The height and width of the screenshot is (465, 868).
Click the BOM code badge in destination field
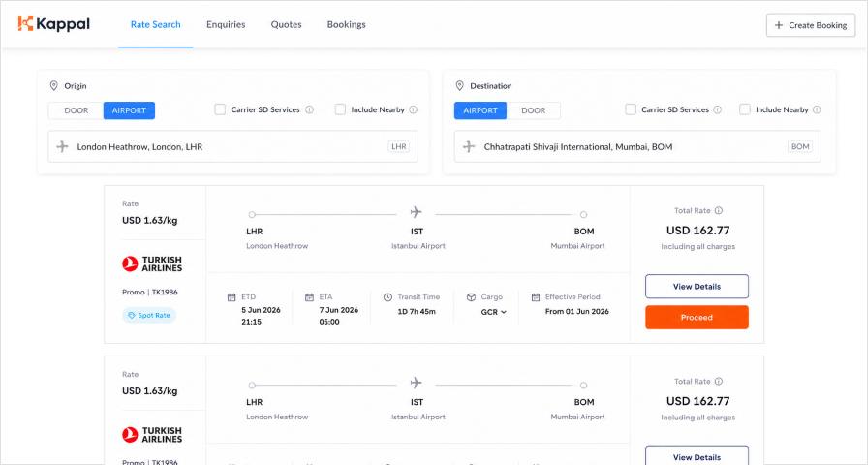pyautogui.click(x=800, y=146)
